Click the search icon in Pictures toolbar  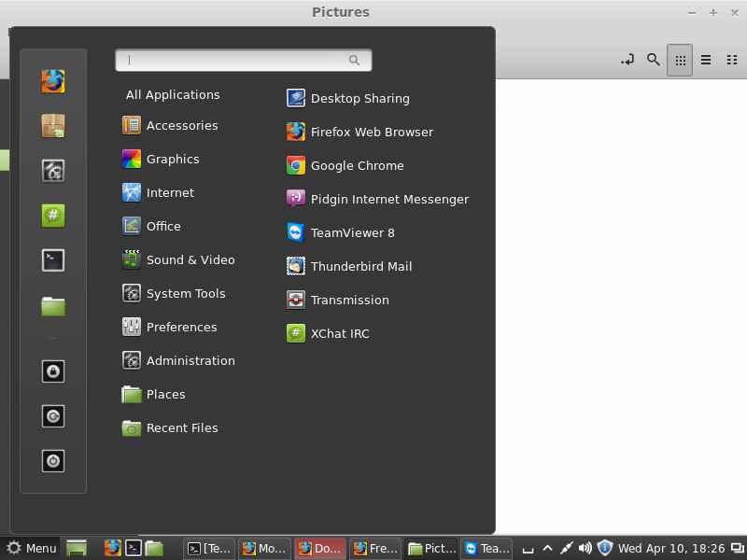point(654,60)
